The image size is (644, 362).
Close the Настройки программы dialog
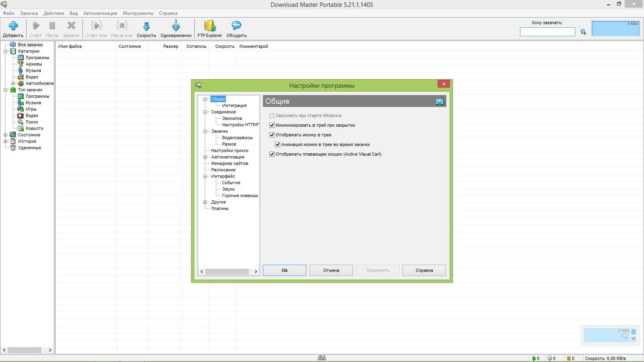pos(444,84)
